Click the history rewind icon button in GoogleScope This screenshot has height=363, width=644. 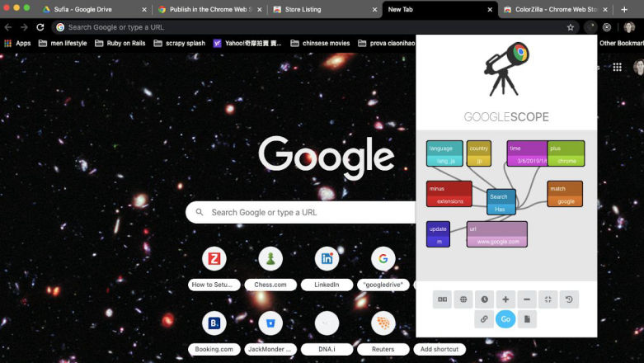tap(569, 299)
